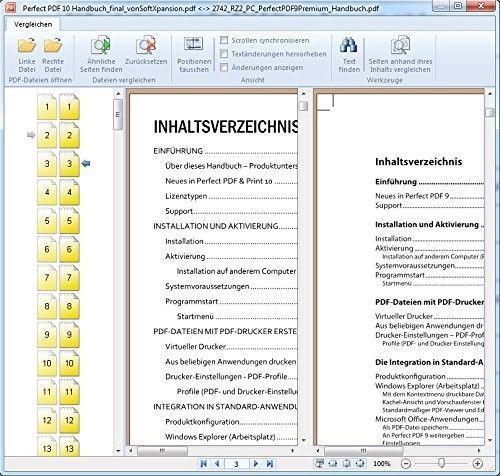This screenshot has height=476, width=500.
Task: Click 'Inhaltsverzeichnis' heading in right document
Action: (418, 162)
